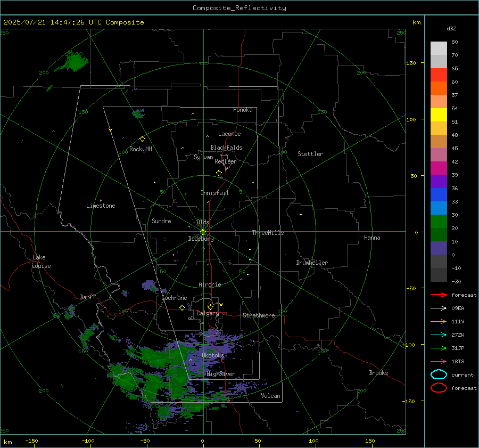Select the 60 dBZ dark orange swatch
The height and width of the screenshot is (448, 479).
[x=439, y=88]
